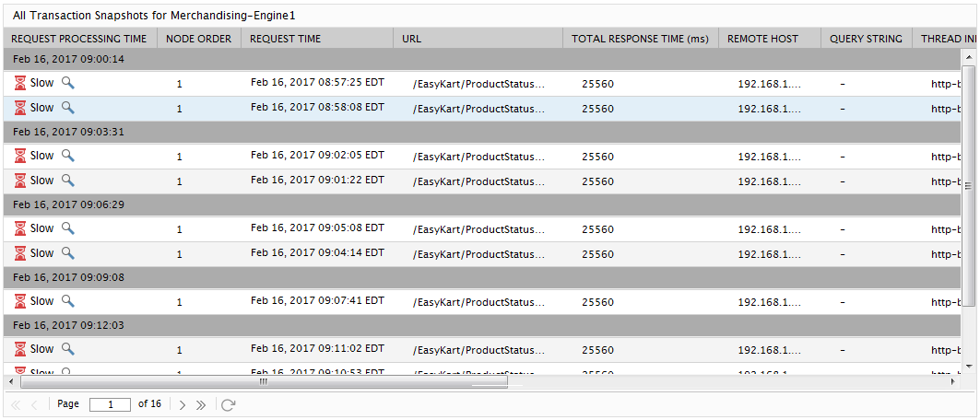Open magnifier details for 08:57:25 request
The height and width of the screenshot is (420, 980).
pyautogui.click(x=68, y=83)
